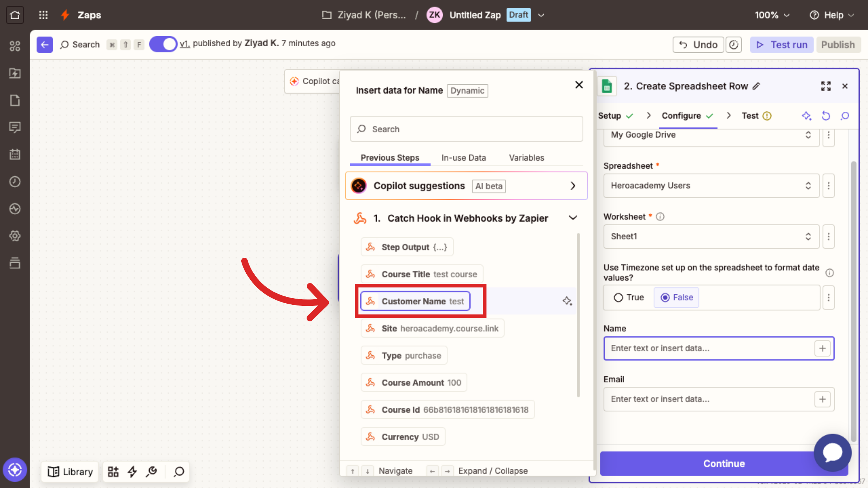This screenshot has height=488, width=868.
Task: Click the chat message icon in sidebar
Action: point(15,127)
